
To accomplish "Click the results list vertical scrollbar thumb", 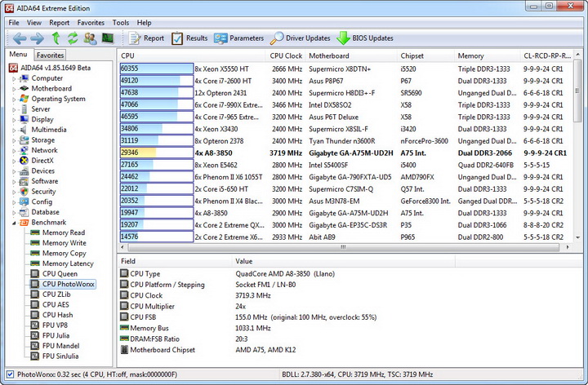I will click(577, 91).
